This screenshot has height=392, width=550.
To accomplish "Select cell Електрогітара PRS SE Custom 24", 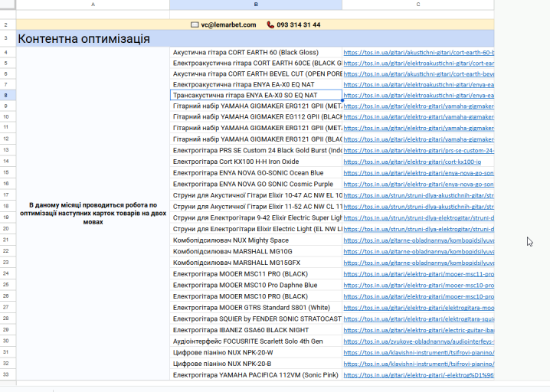I will tap(256, 150).
